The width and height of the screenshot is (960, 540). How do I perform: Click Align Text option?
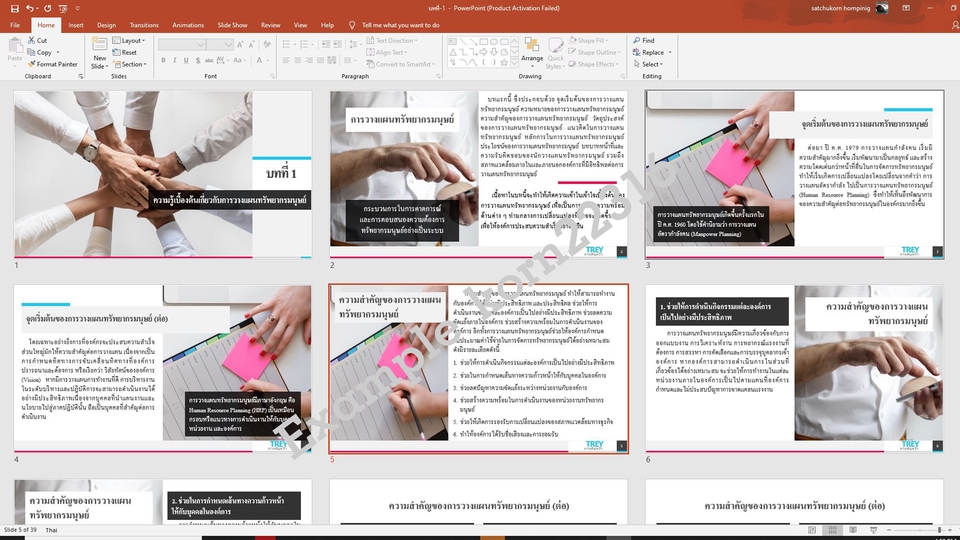[x=387, y=53]
